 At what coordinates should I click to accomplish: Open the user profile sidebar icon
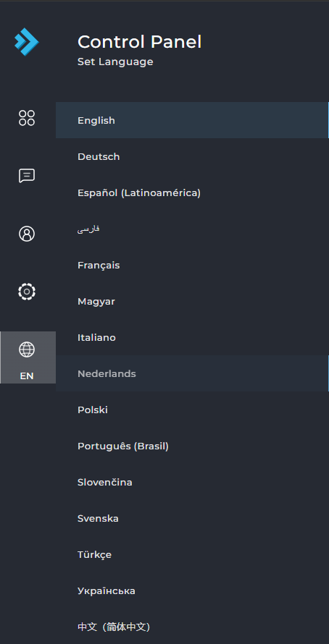pyautogui.click(x=27, y=234)
